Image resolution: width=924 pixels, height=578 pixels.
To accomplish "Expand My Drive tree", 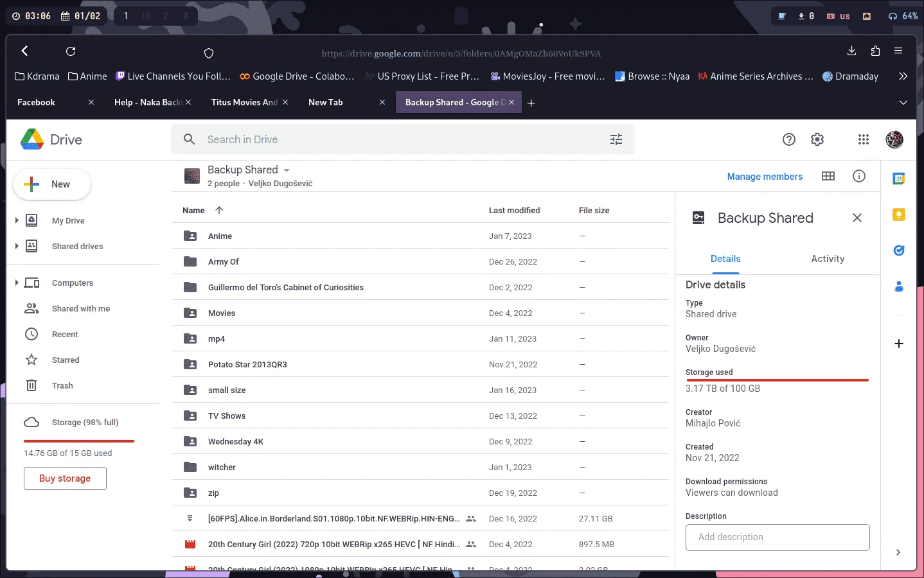I will point(17,220).
